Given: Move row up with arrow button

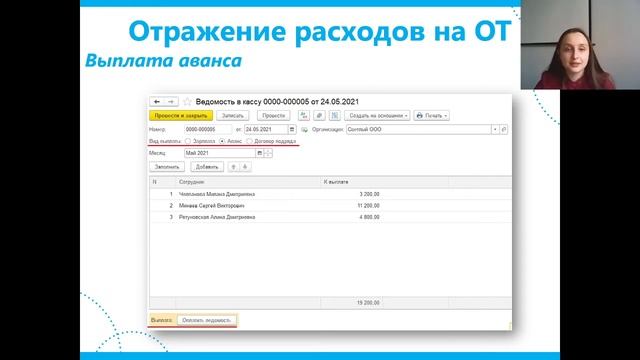Looking at the screenshot, I should pyautogui.click(x=233, y=167).
